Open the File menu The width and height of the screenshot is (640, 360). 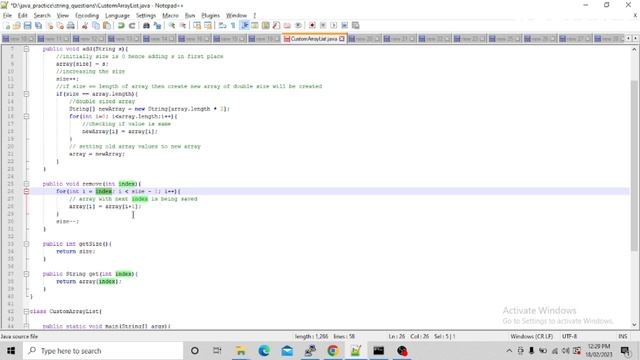coord(7,16)
